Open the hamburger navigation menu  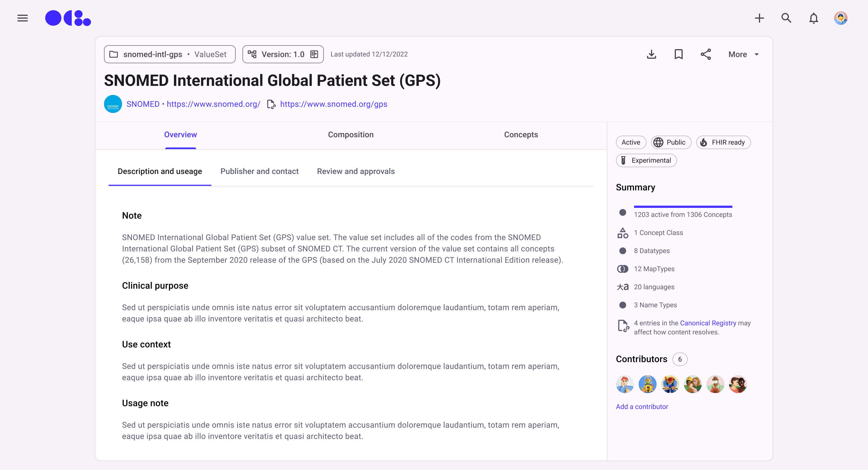click(x=23, y=18)
